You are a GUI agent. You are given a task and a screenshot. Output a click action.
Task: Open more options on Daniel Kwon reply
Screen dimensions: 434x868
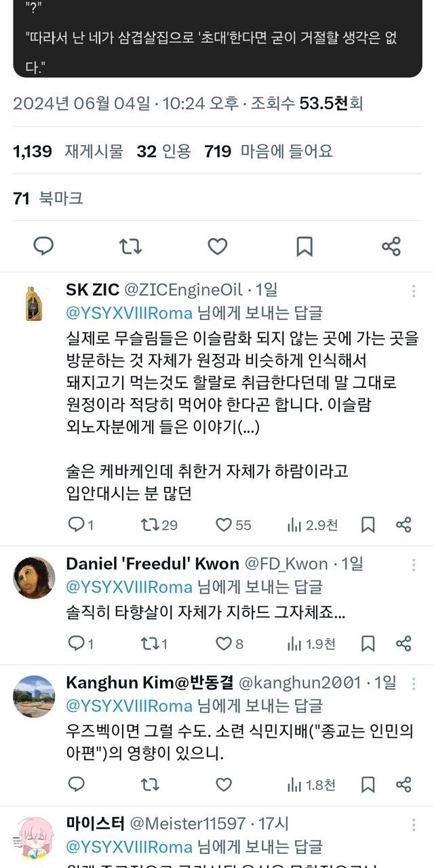(414, 565)
